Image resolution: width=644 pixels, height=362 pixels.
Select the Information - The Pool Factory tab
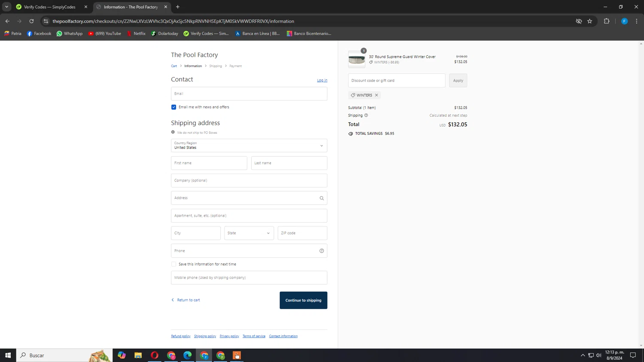pyautogui.click(x=131, y=7)
